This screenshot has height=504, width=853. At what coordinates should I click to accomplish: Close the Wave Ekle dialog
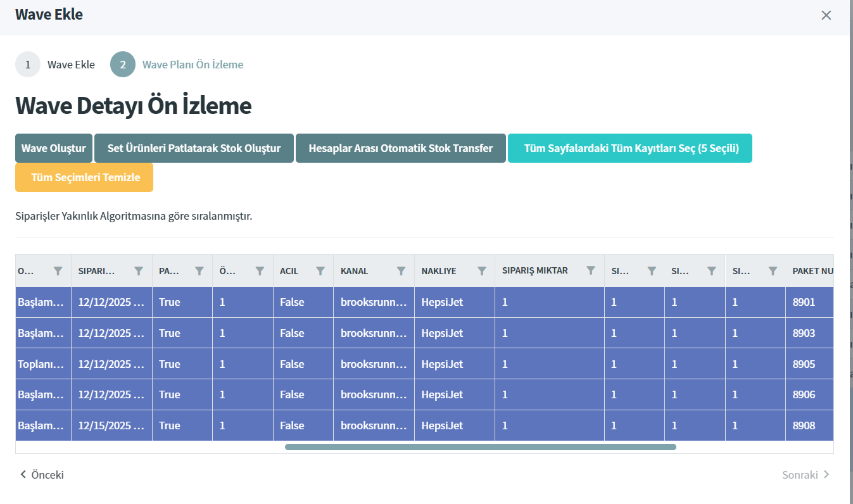pos(826,15)
